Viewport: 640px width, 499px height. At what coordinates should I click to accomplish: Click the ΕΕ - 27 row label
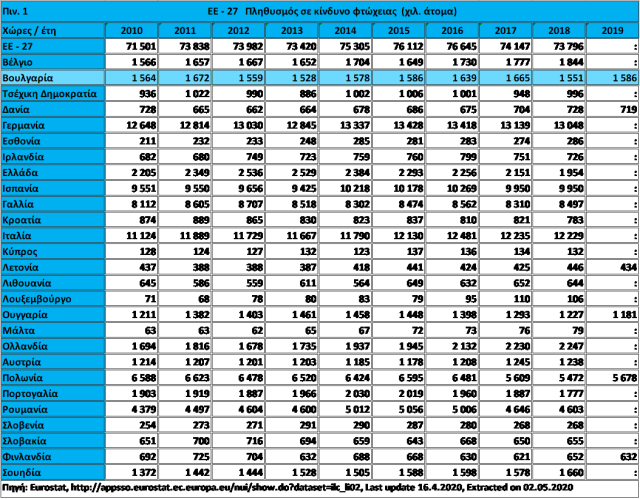(x=50, y=47)
